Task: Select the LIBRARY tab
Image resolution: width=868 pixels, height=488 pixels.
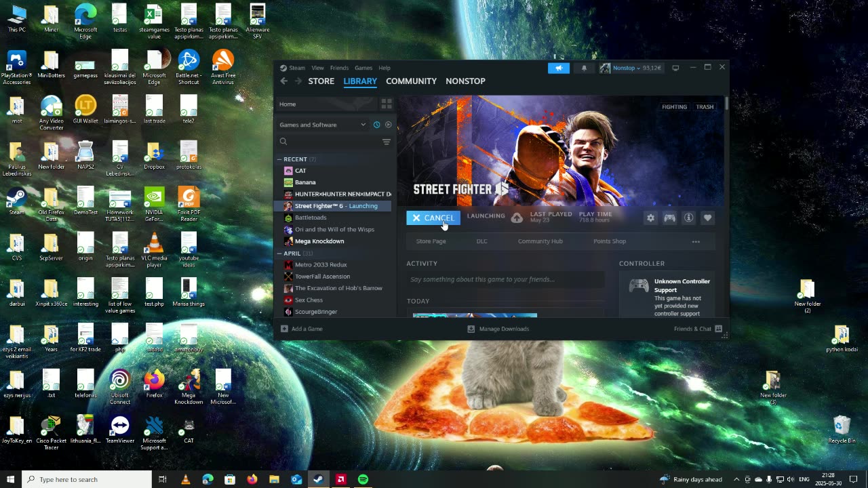Action: tap(360, 81)
